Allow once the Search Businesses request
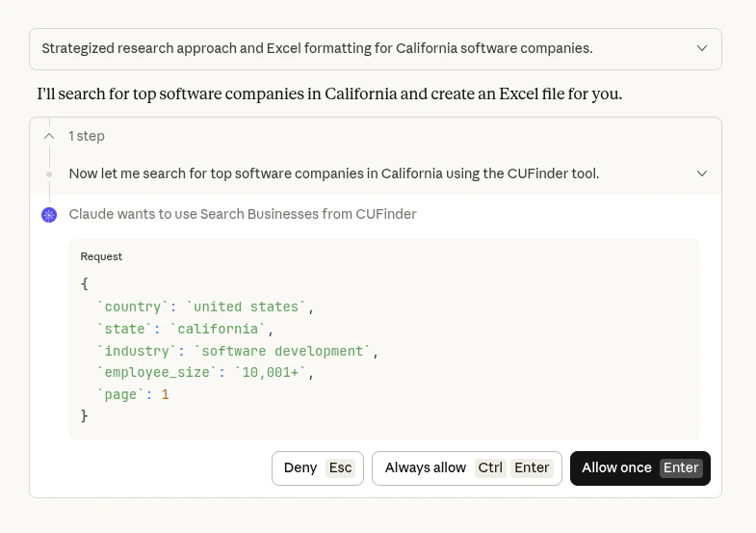 639,467
